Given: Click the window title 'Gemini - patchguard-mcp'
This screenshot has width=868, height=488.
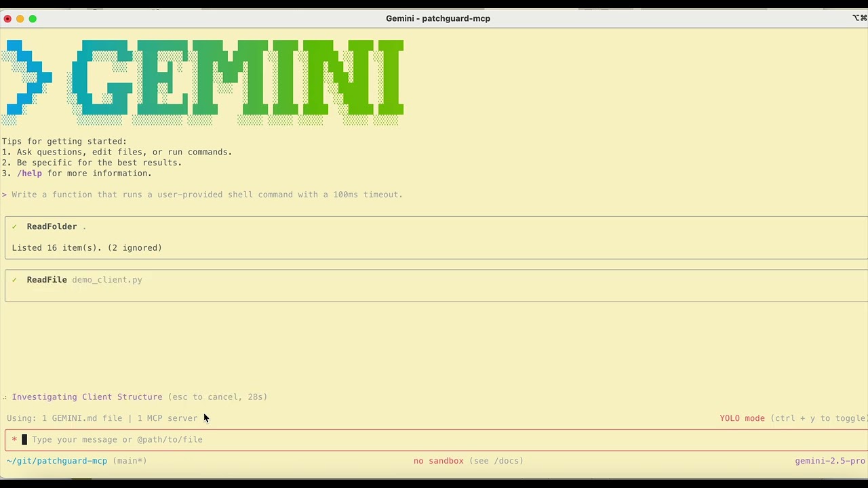Looking at the screenshot, I should point(438,18).
